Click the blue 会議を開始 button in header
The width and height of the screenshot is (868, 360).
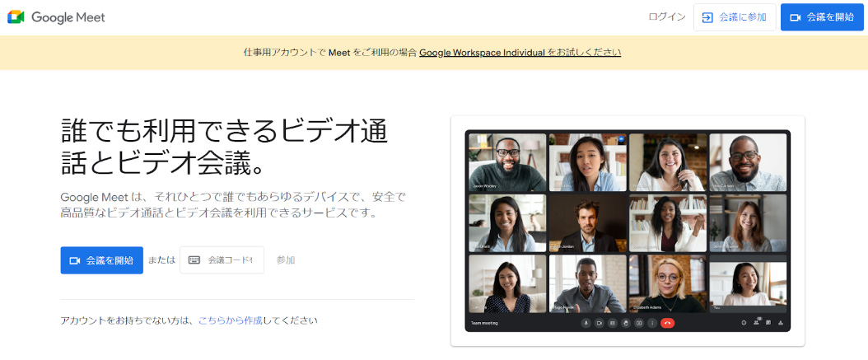[x=822, y=17]
